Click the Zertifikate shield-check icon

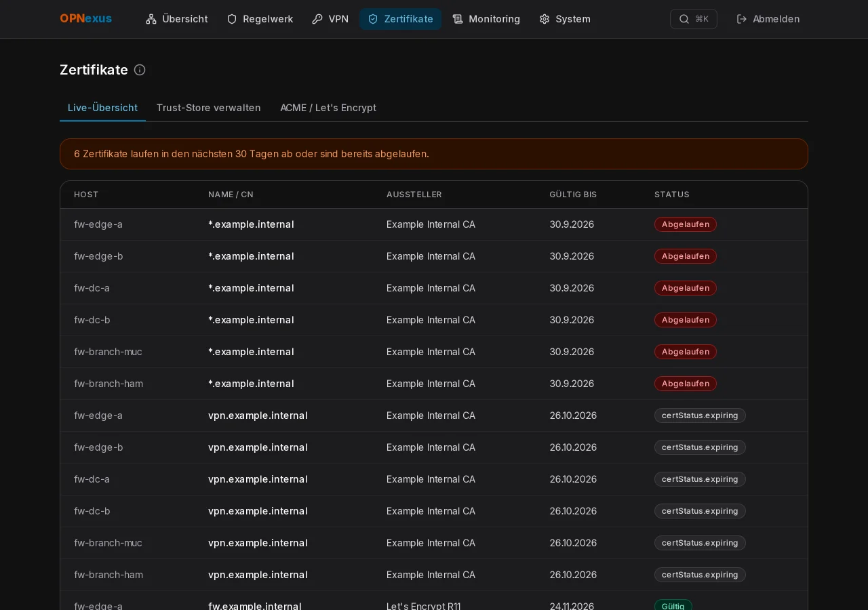point(373,19)
